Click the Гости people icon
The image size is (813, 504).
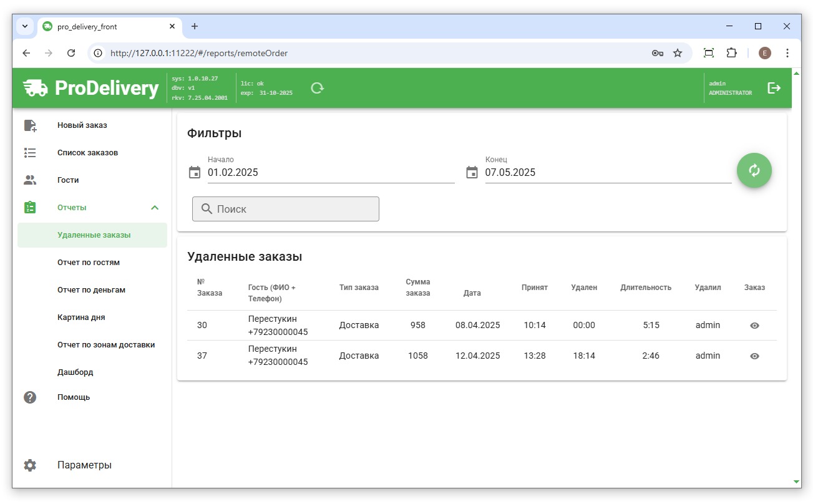[30, 180]
